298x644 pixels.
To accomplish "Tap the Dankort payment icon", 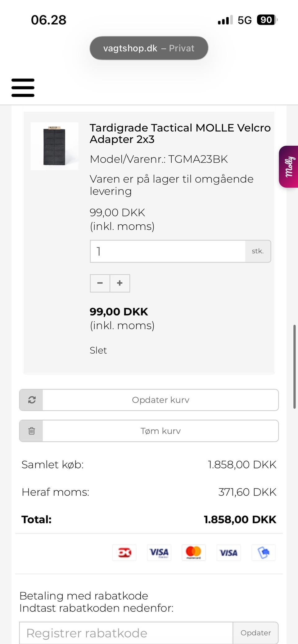I will pos(124,553).
